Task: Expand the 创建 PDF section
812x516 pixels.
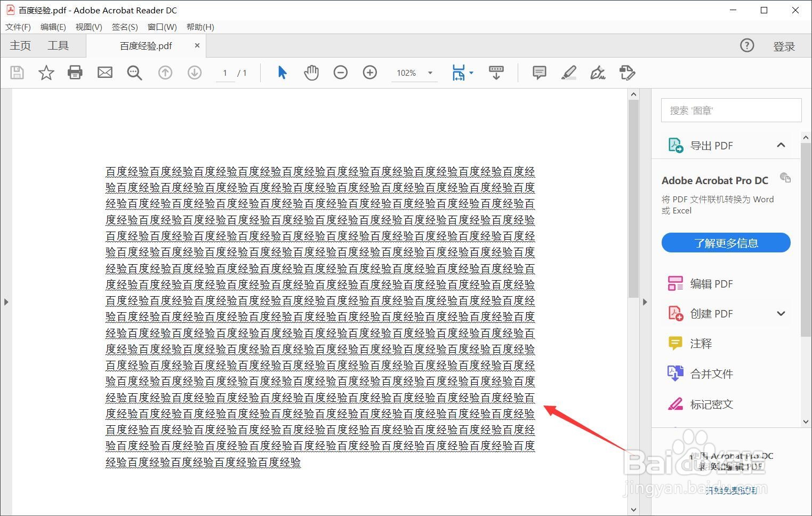Action: pos(781,313)
